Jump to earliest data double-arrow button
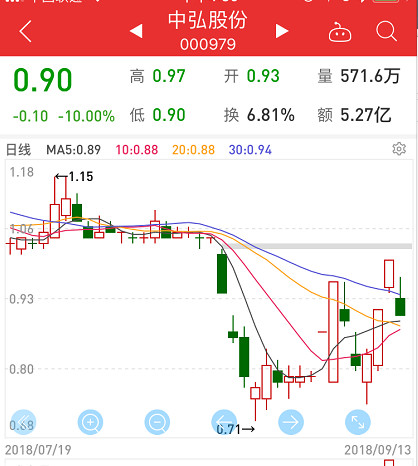 23,422
